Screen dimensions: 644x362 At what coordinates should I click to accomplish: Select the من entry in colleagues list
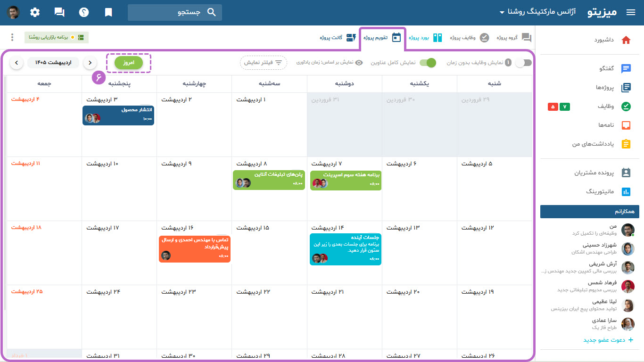point(589,230)
